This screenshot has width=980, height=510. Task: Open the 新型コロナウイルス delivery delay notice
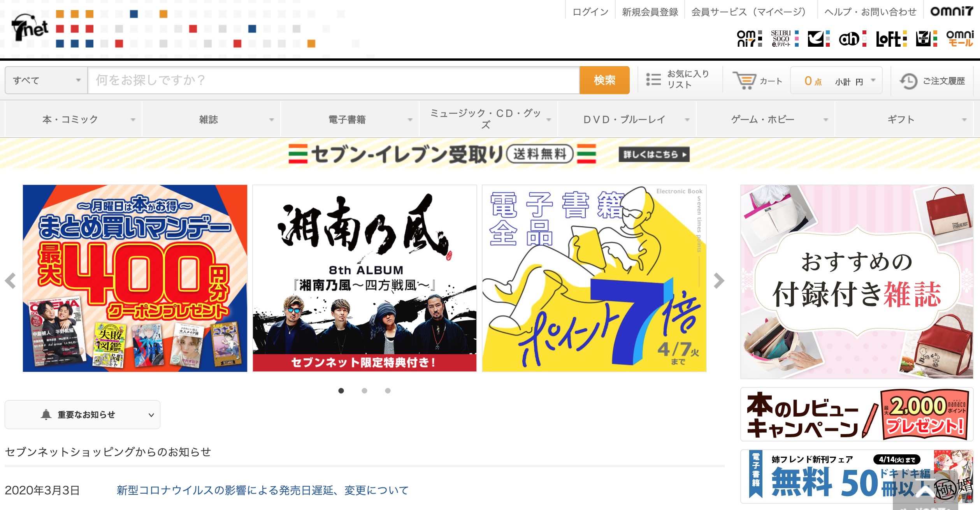263,490
